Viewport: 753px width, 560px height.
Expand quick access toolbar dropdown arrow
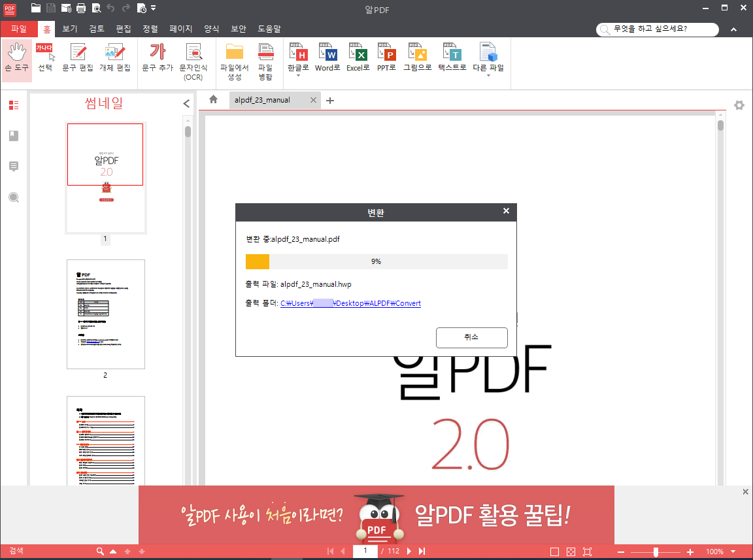[153, 8]
